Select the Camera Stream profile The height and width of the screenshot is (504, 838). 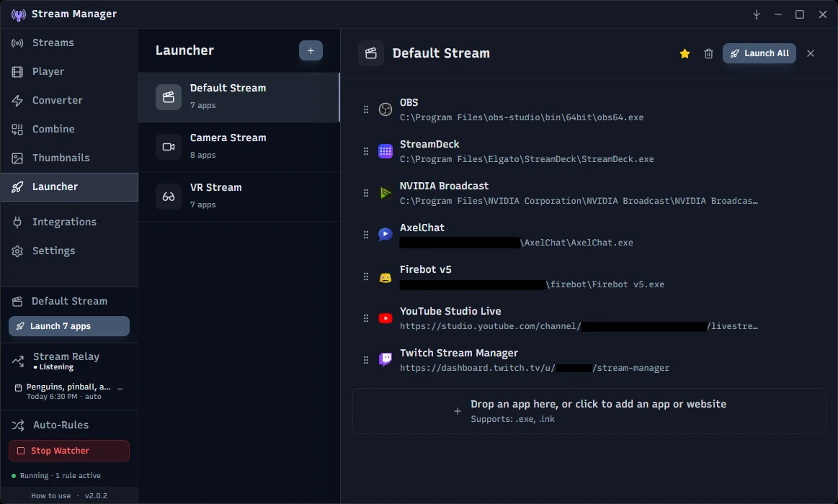[x=239, y=147]
